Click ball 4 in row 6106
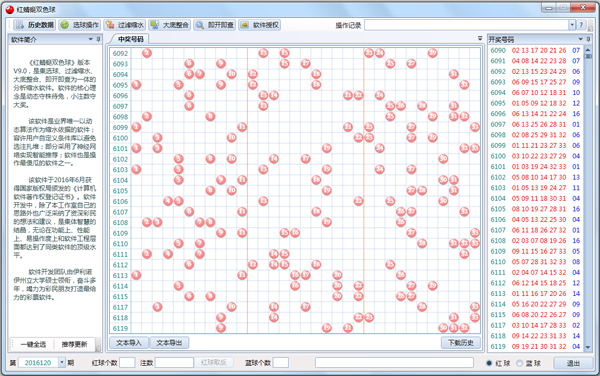The image size is (600, 376). [x=168, y=201]
